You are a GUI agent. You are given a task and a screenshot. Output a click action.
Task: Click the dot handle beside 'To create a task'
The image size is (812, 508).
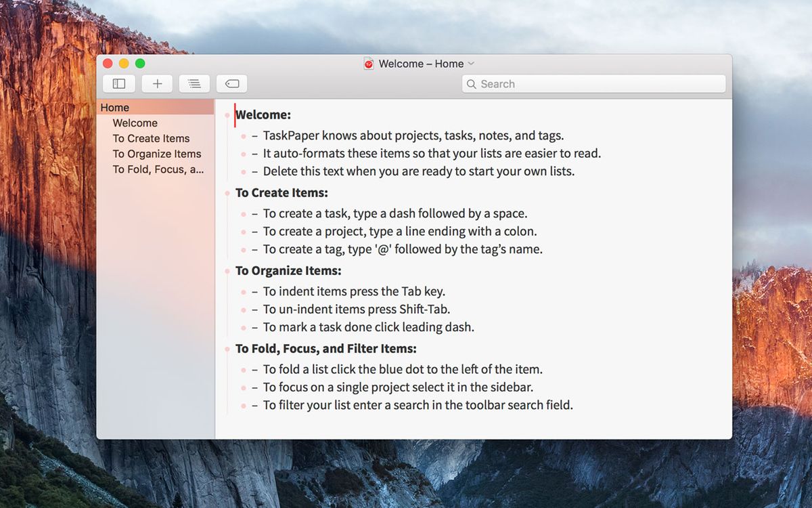tap(243, 213)
